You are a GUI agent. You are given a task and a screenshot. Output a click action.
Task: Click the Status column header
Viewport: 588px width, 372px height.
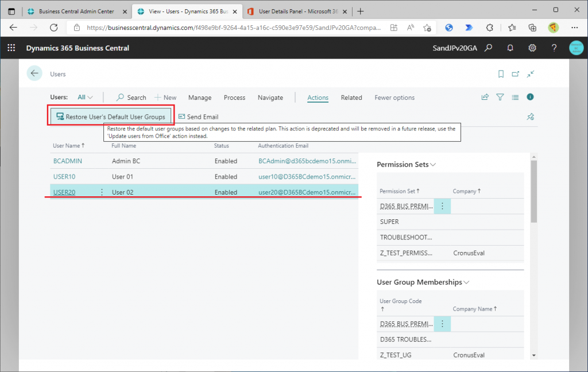[x=221, y=145]
